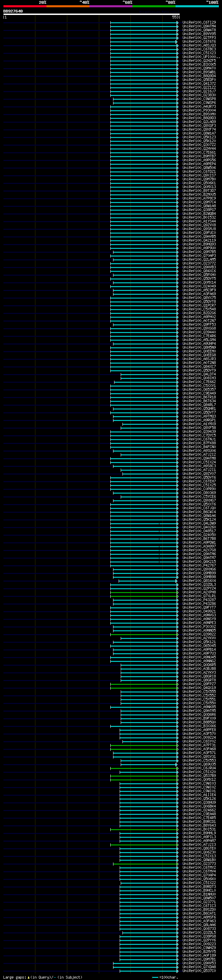Select the label UniRef100_Q9MB98
This screenshot has height=980, width=222.
point(199,577)
